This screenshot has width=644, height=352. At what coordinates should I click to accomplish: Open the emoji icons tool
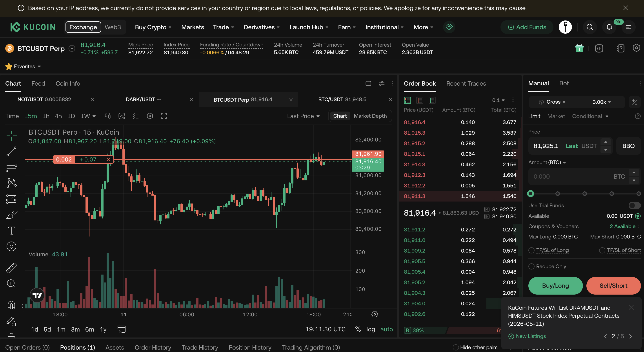[11, 247]
